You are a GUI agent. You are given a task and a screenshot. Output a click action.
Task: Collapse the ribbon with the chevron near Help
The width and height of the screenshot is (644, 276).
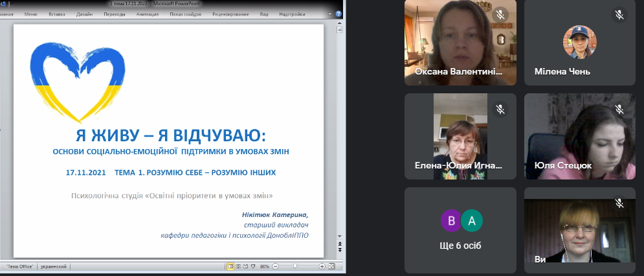click(x=330, y=14)
